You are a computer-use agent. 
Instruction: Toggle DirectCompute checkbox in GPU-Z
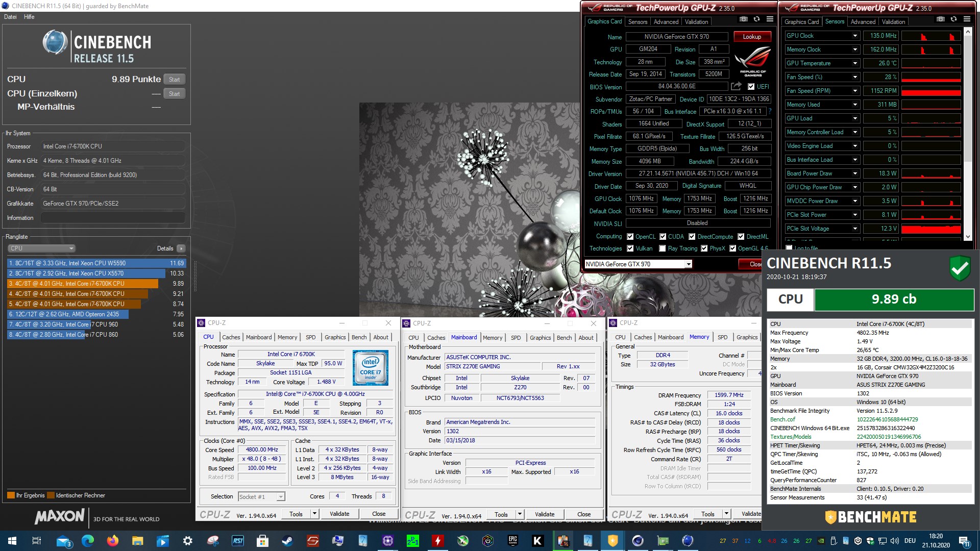pos(692,237)
